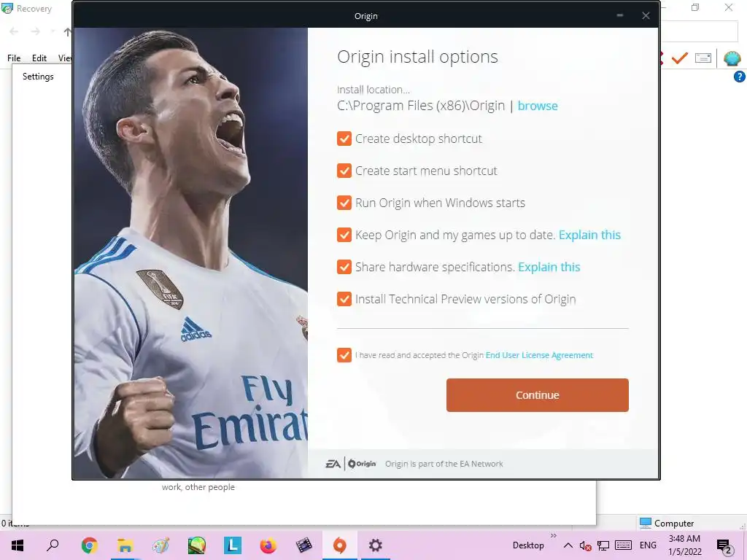This screenshot has width=747, height=560.
Task: Click the orange checkmark icon in Recovery toolbar
Action: tap(680, 58)
